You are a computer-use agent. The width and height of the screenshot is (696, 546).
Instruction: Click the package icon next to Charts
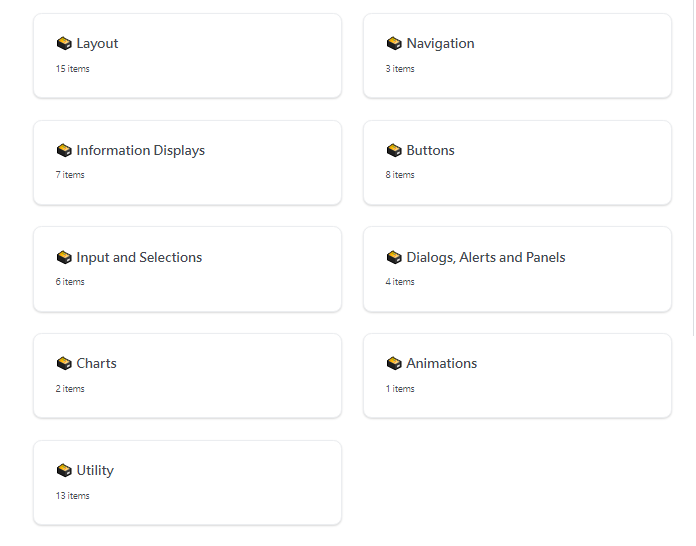tap(64, 364)
